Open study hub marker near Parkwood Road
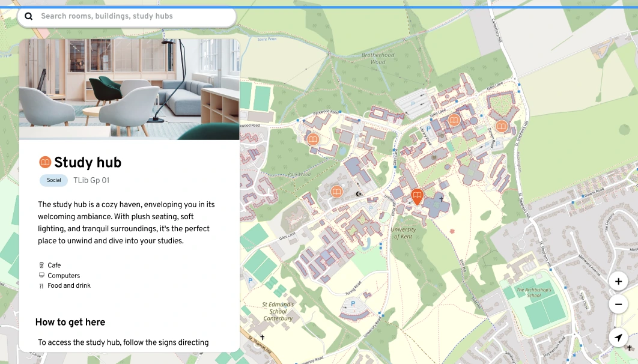Screen dimensions: 638x364 [x=313, y=139]
